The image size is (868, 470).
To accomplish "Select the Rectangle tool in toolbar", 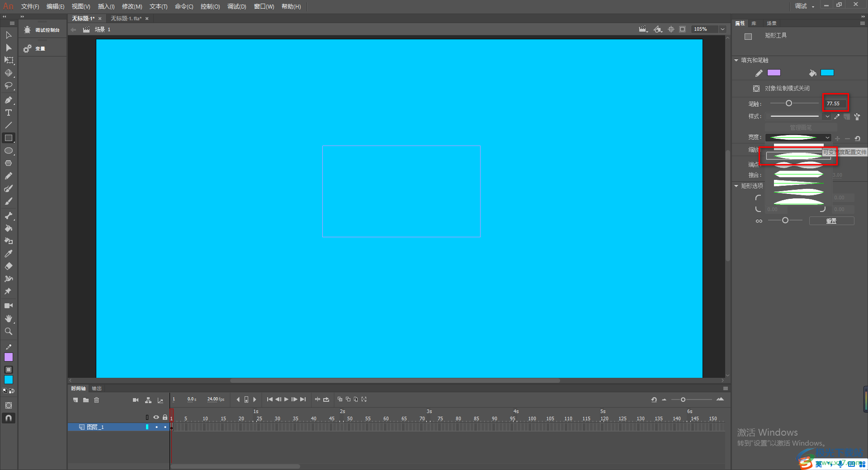I will coord(9,138).
